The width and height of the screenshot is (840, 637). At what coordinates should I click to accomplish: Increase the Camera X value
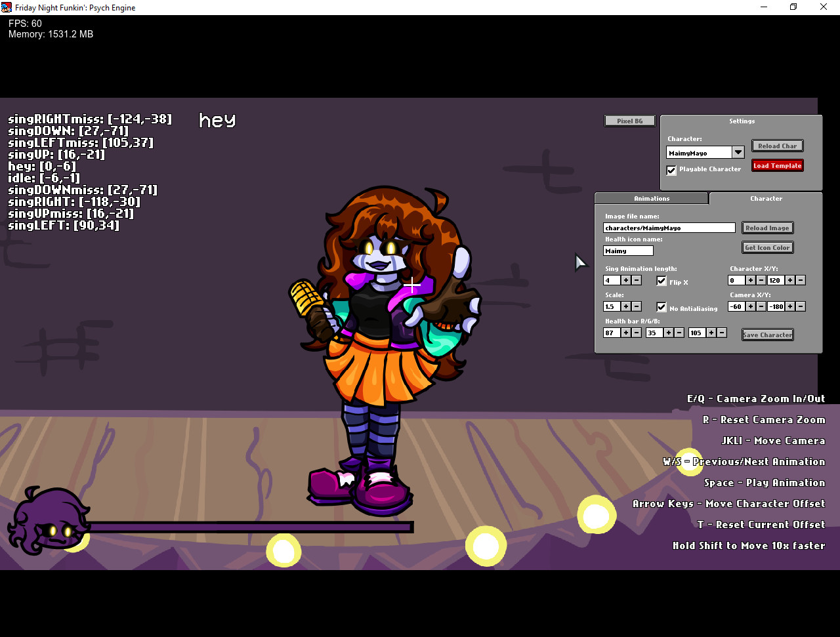pos(751,306)
